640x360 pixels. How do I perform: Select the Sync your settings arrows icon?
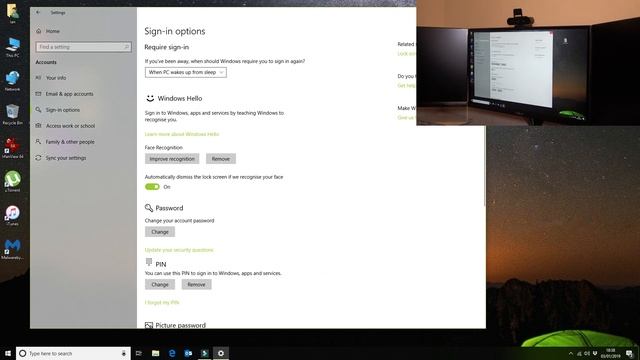pos(38,158)
